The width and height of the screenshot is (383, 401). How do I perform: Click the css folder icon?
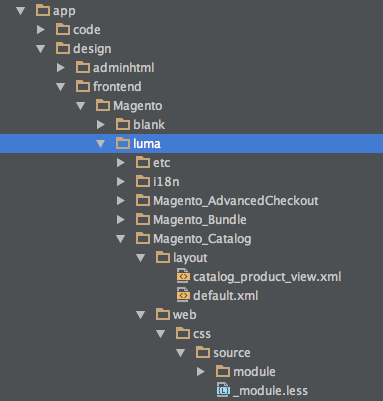click(x=183, y=333)
